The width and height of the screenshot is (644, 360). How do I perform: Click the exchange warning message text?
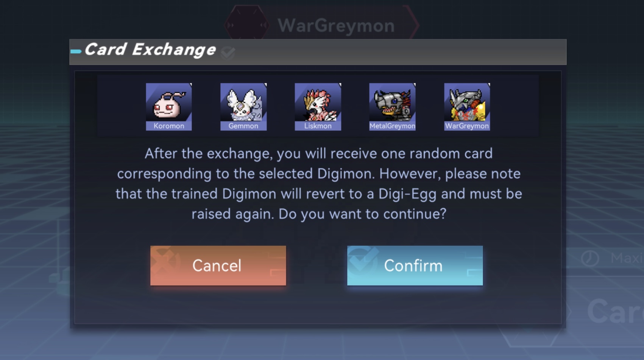pos(319,184)
